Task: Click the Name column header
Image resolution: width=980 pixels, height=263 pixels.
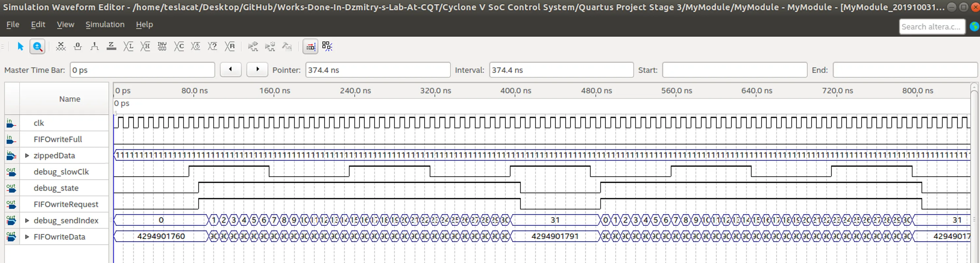Action: tap(64, 99)
